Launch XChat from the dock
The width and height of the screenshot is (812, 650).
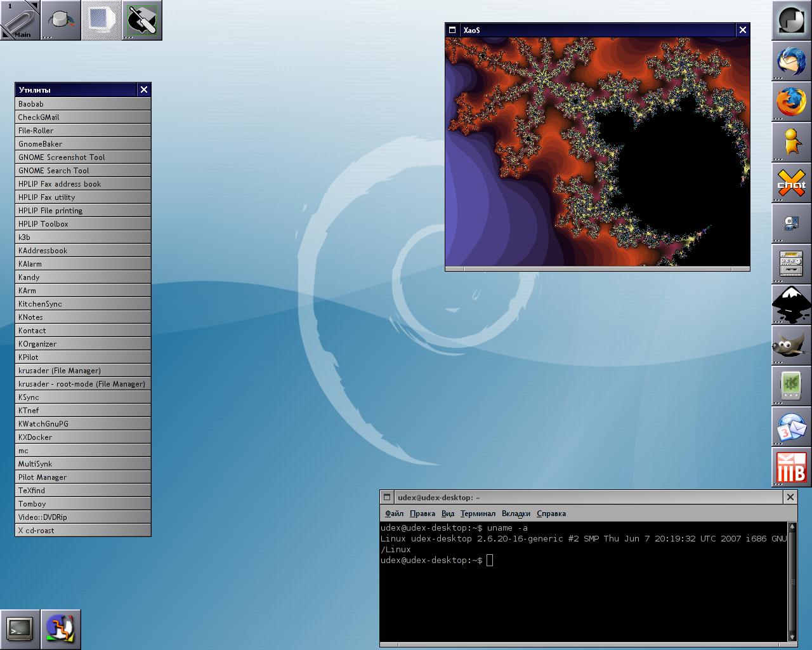pyautogui.click(x=792, y=183)
